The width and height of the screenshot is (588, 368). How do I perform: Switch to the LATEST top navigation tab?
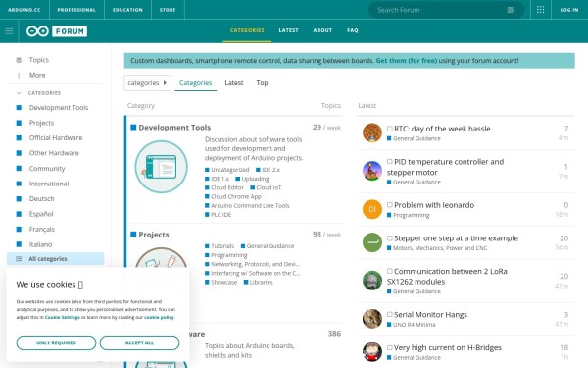288,30
